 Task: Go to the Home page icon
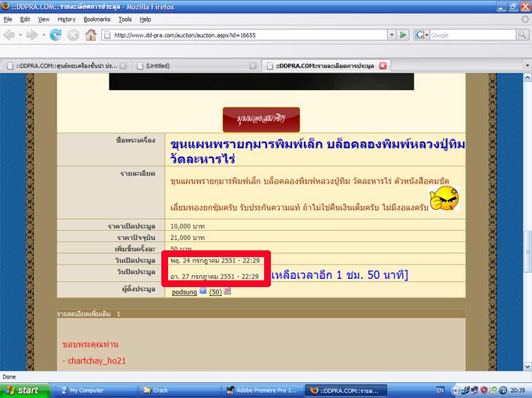(x=91, y=34)
